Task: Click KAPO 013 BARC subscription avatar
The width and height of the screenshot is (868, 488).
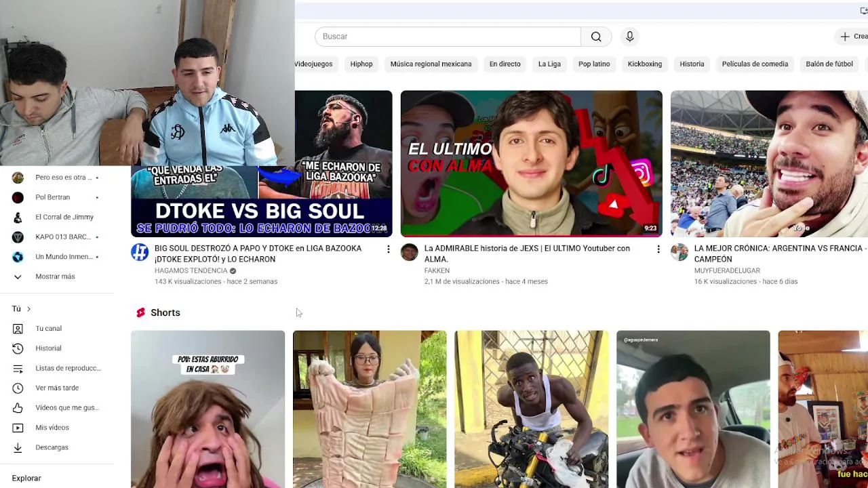Action: 18,237
